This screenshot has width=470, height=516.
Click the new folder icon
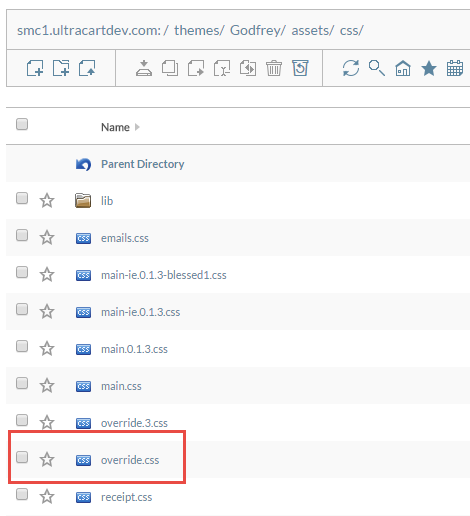[x=61, y=68]
